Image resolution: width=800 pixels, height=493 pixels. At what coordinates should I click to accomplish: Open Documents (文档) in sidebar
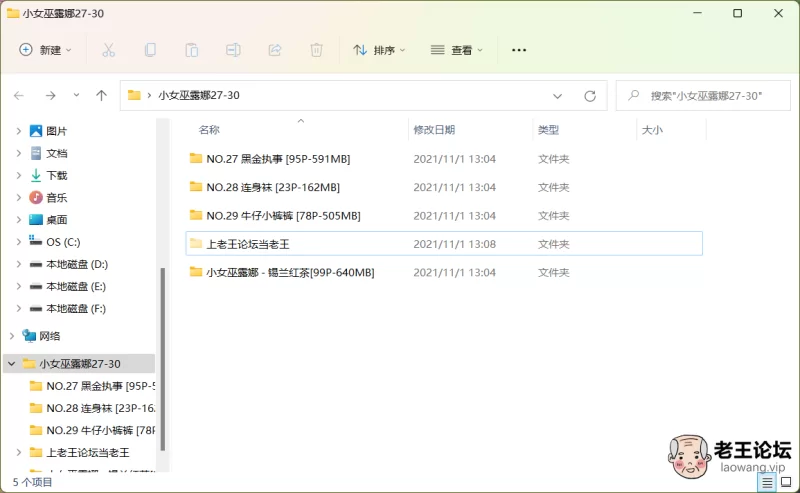(48, 153)
